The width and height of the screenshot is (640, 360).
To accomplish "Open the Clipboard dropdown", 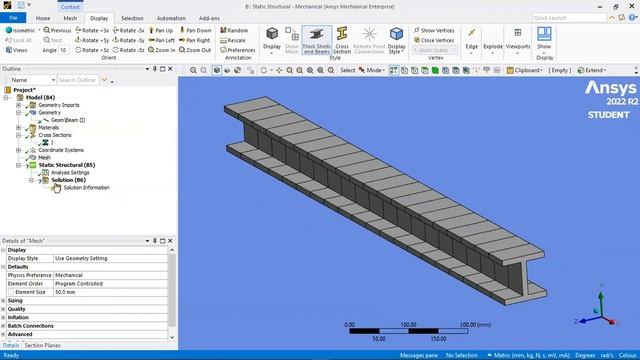I will [525, 70].
